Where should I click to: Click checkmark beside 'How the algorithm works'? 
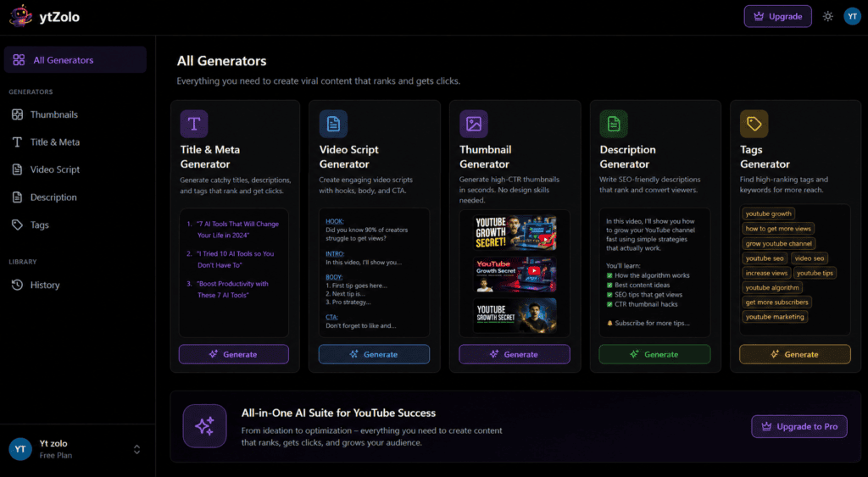609,275
